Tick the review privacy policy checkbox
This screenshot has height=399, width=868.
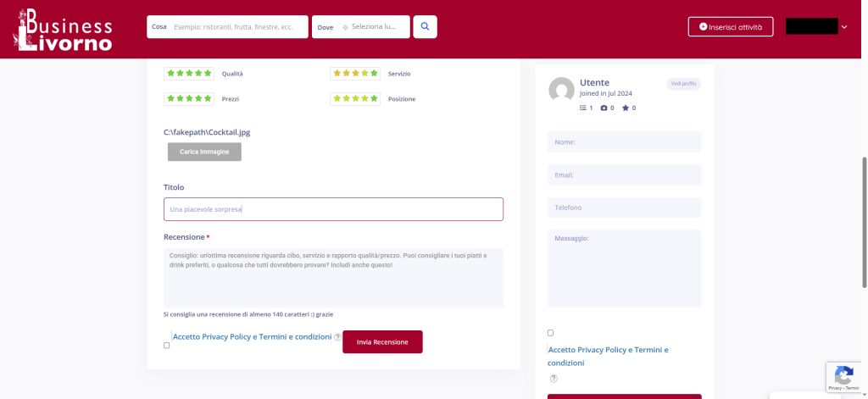(x=166, y=345)
